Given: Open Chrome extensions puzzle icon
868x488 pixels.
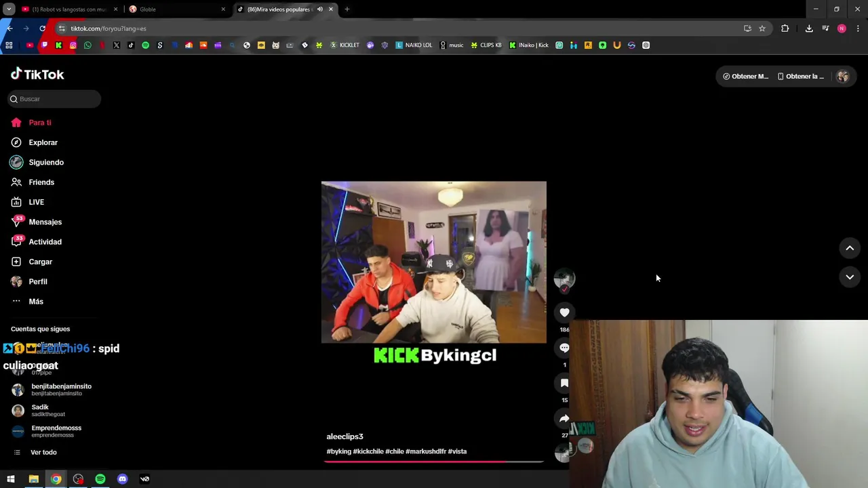Looking at the screenshot, I should tap(785, 28).
